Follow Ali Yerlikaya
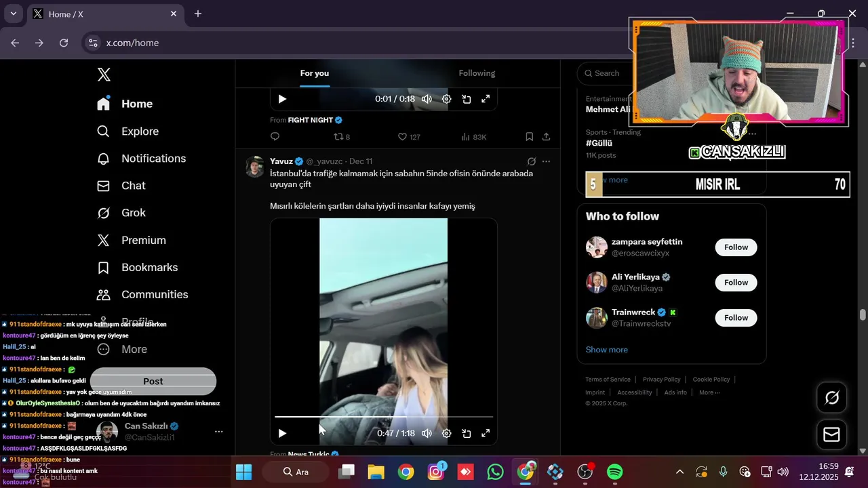 pos(736,283)
